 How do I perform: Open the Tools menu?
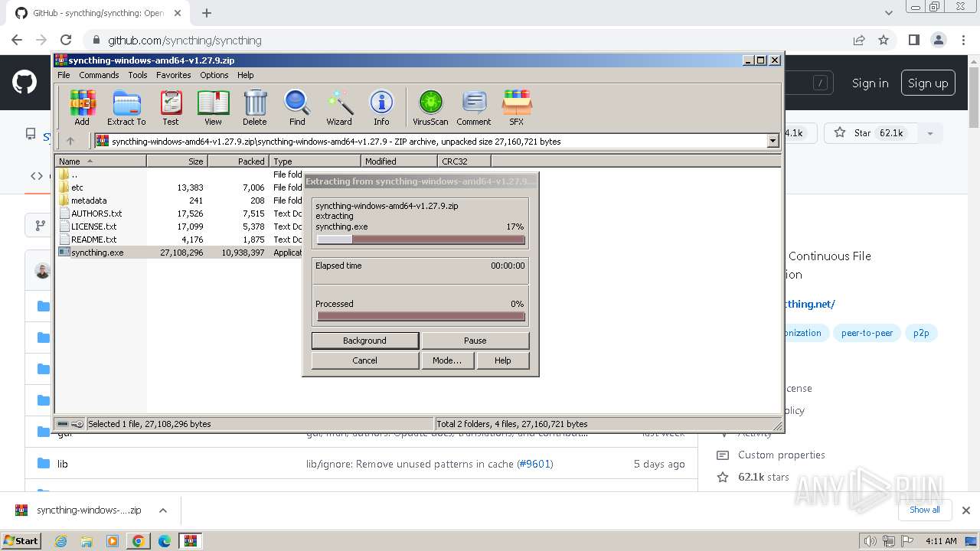[138, 75]
